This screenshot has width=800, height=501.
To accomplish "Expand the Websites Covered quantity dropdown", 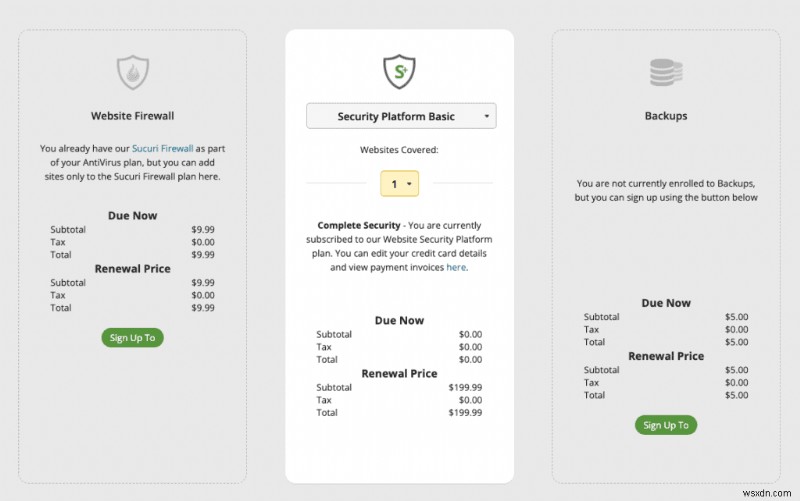I will click(399, 184).
